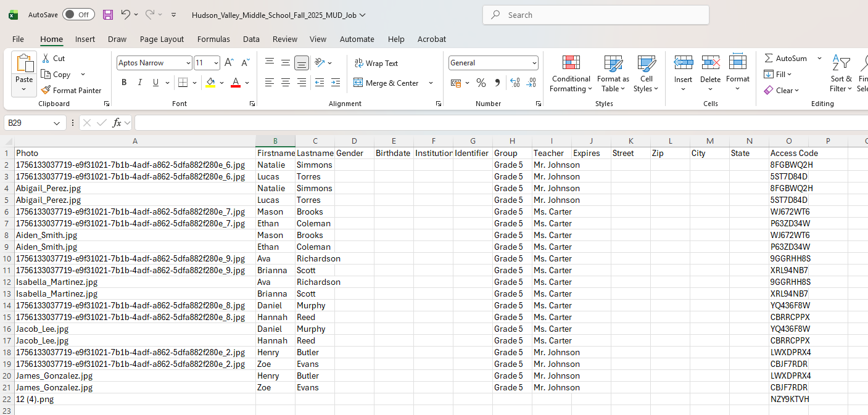Click the Copy icon
This screenshot has width=868, height=415.
(46, 74)
